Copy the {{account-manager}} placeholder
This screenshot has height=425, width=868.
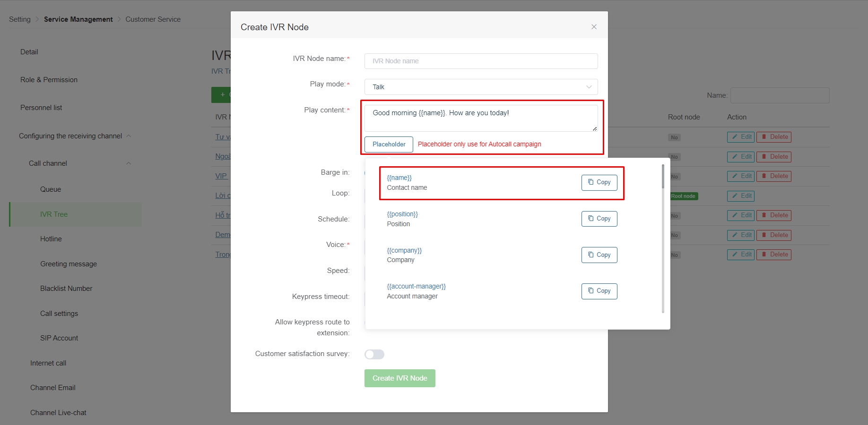pos(599,291)
